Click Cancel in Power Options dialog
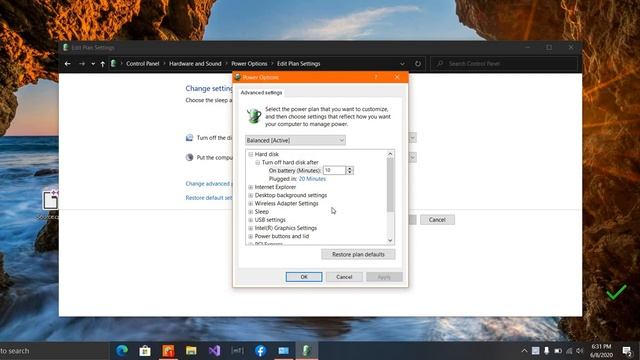This screenshot has width=640, height=360. pyautogui.click(x=344, y=277)
